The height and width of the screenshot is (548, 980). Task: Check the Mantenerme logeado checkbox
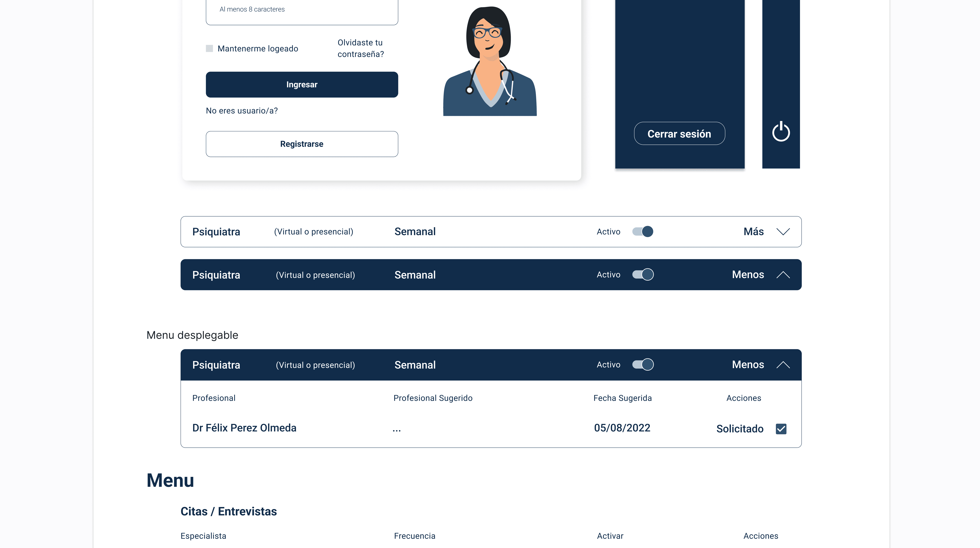pos(209,48)
